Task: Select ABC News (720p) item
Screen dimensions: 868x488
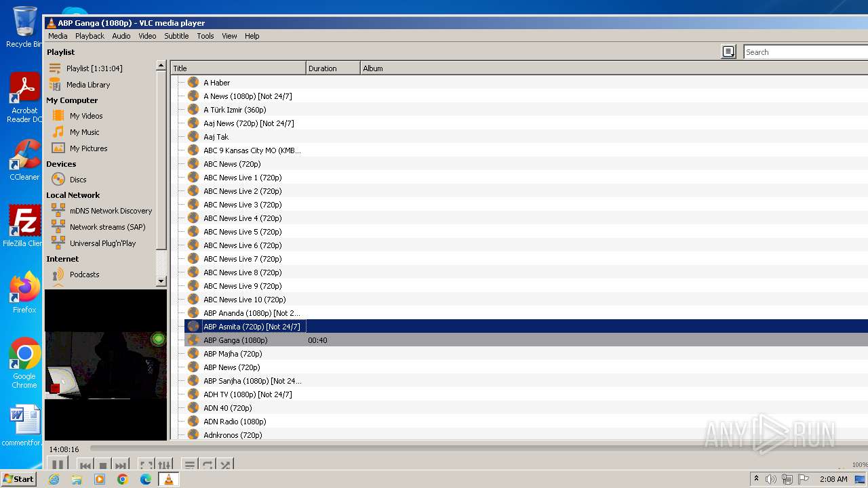Action: click(232, 164)
